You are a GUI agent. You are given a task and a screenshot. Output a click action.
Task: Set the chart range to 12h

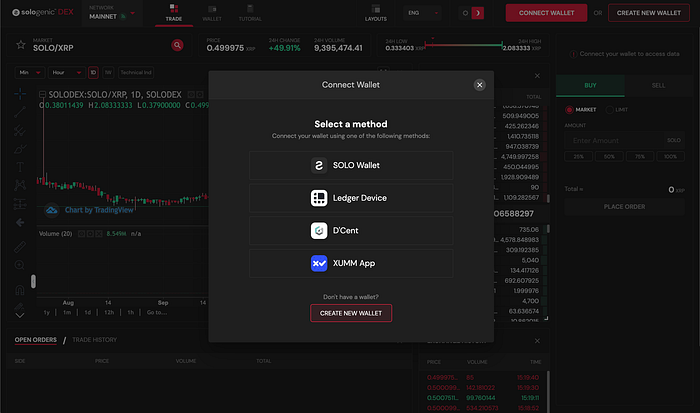109,313
